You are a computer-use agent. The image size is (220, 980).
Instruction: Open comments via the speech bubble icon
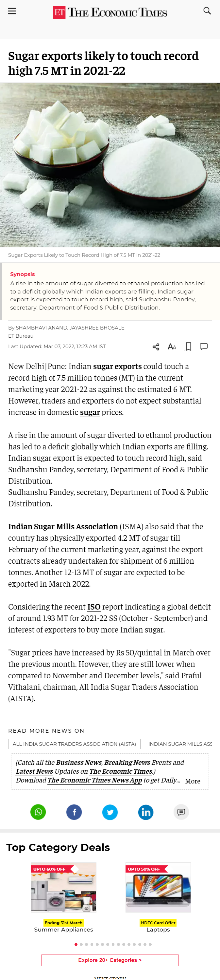pos(204,347)
